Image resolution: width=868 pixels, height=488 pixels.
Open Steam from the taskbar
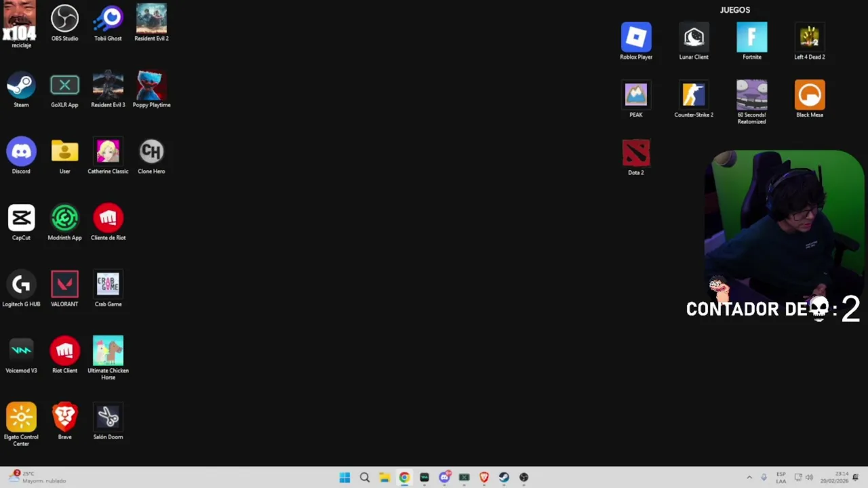coord(504,477)
